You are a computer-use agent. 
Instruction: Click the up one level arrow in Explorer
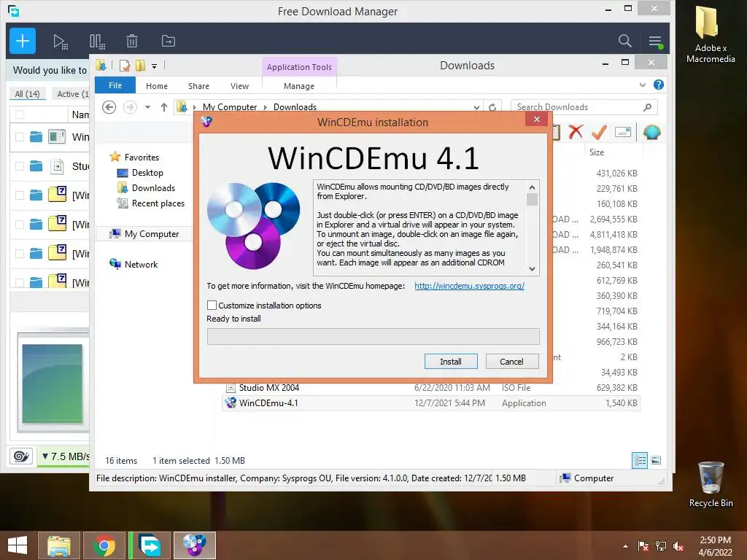tap(164, 107)
